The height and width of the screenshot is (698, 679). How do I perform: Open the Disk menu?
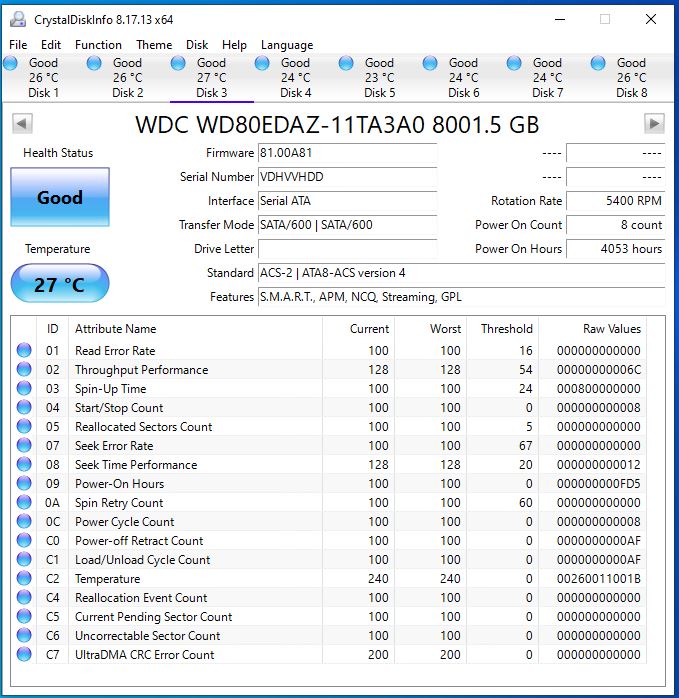(197, 45)
